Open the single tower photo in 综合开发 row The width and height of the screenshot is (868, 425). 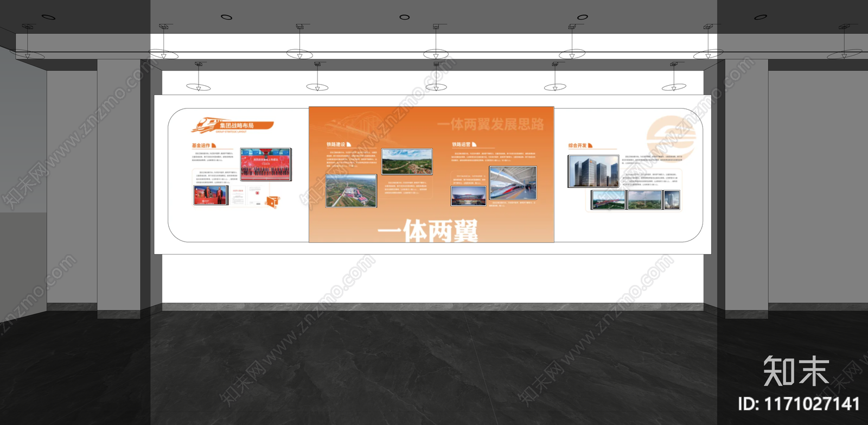[672, 200]
